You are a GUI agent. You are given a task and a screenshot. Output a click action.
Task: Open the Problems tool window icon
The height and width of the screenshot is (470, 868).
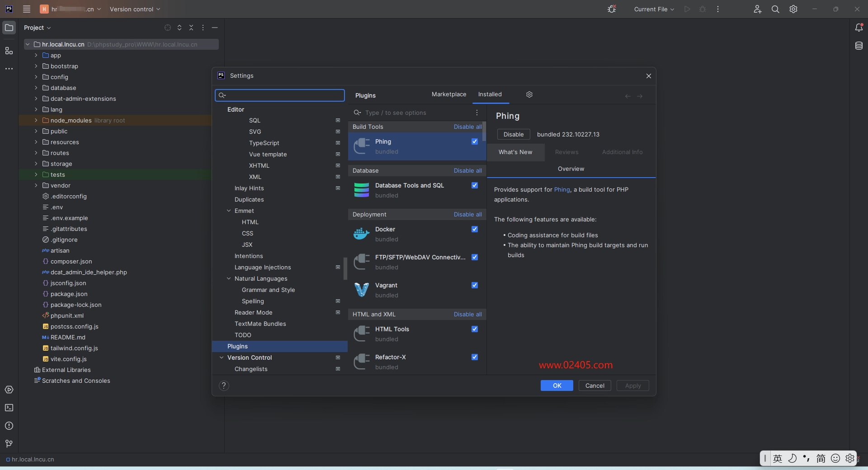9,426
